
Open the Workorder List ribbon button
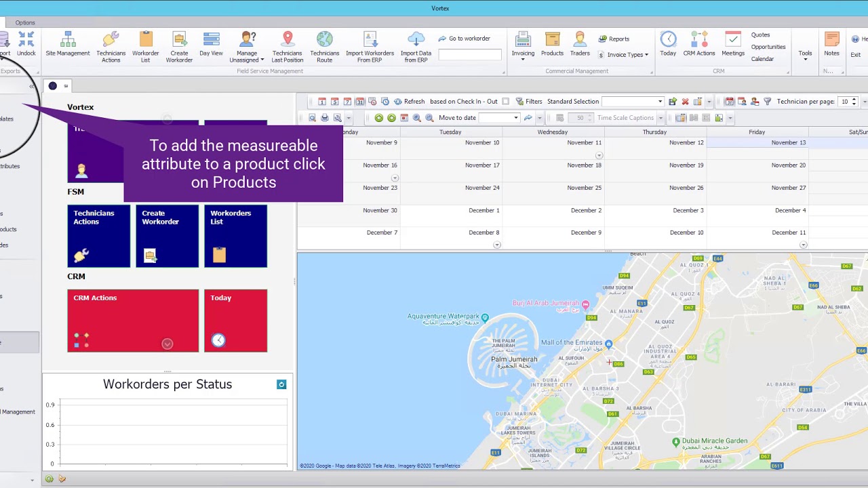tap(146, 47)
